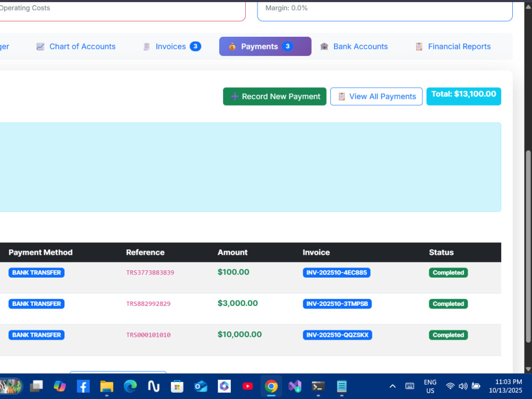This screenshot has height=399, width=532.
Task: Open invoice INV-202510-QQZSKX
Action: (338, 335)
